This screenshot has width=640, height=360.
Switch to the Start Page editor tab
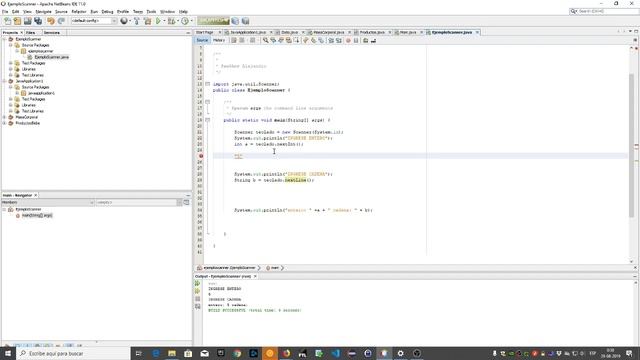click(x=205, y=32)
